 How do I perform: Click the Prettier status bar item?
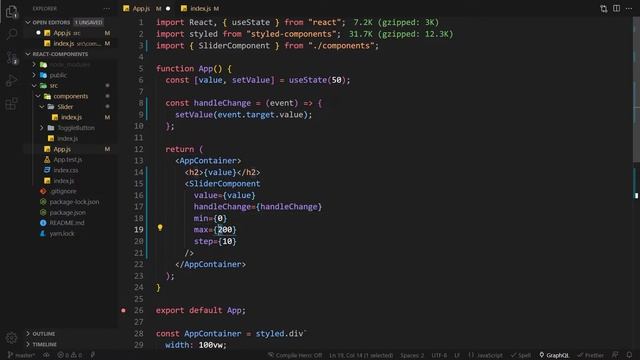591,355
